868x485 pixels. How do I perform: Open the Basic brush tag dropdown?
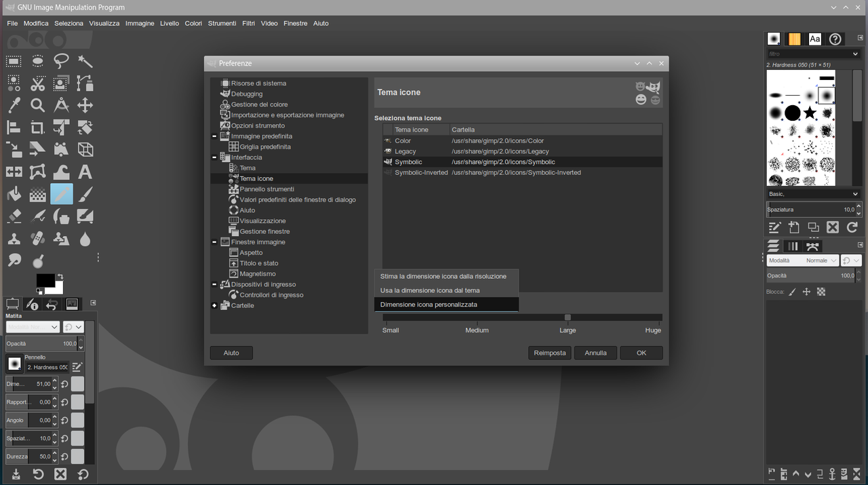814,194
